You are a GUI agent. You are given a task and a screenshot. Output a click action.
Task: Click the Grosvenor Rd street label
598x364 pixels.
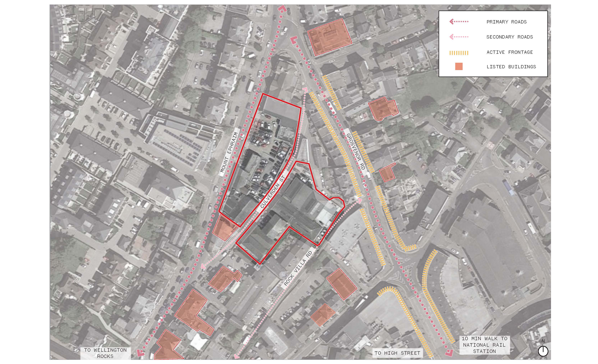[x=356, y=152]
